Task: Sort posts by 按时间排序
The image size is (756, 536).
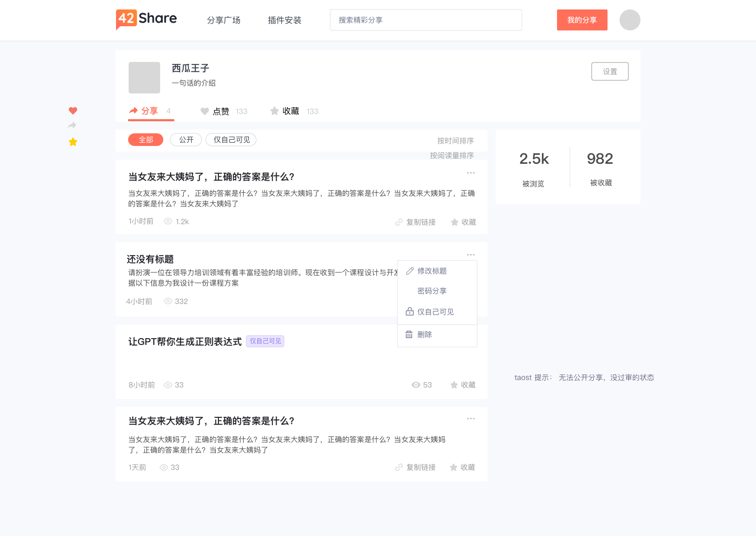Action: click(456, 141)
